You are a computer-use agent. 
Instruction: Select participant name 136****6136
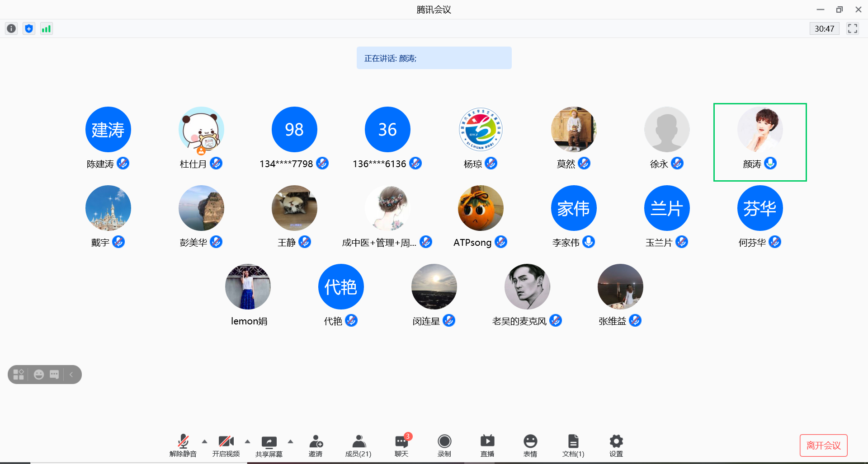pos(379,164)
